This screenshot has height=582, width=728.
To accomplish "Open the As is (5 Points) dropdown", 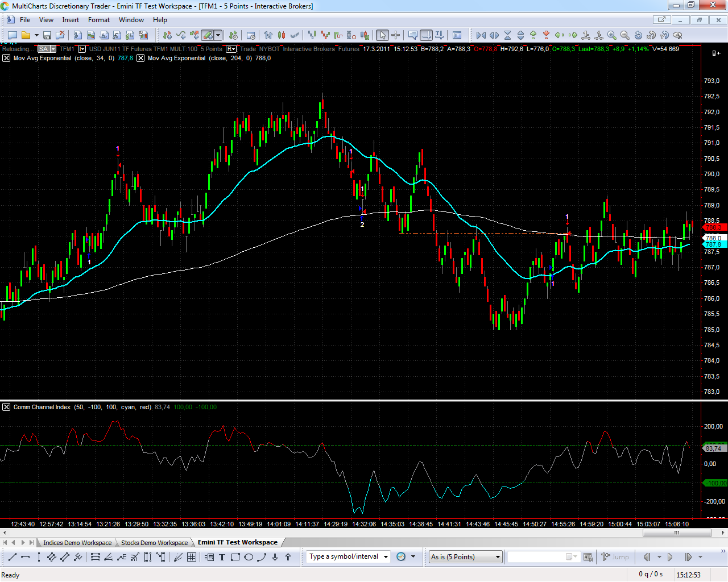I will (466, 557).
